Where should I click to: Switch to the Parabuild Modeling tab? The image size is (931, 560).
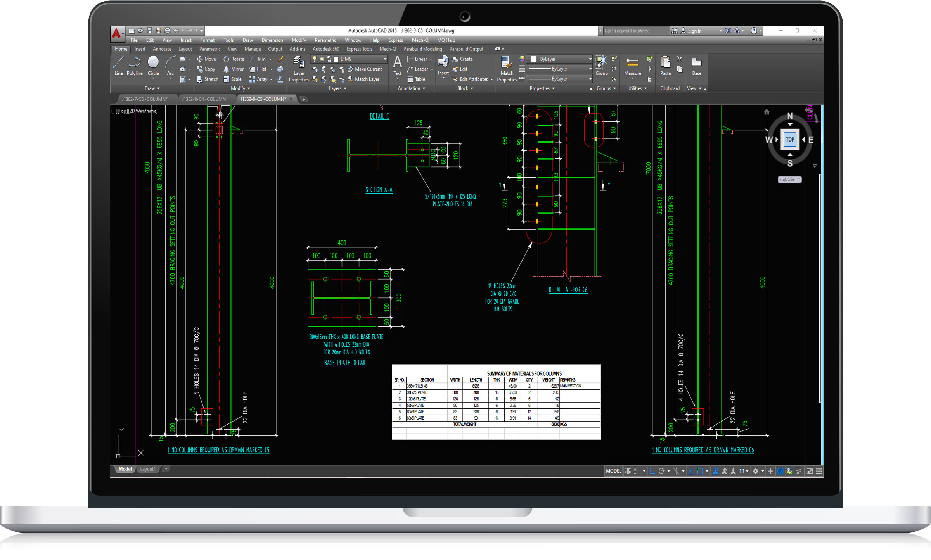tap(422, 49)
